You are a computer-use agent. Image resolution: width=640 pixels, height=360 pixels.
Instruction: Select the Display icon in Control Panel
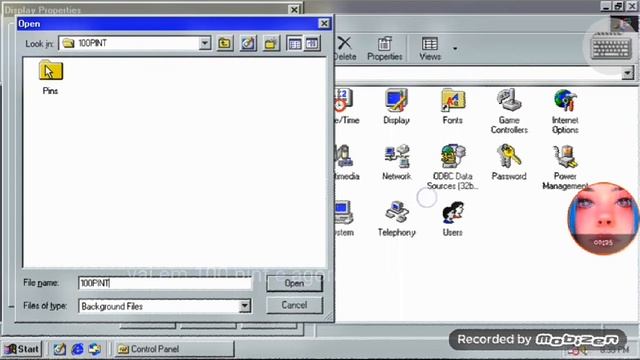click(x=396, y=107)
